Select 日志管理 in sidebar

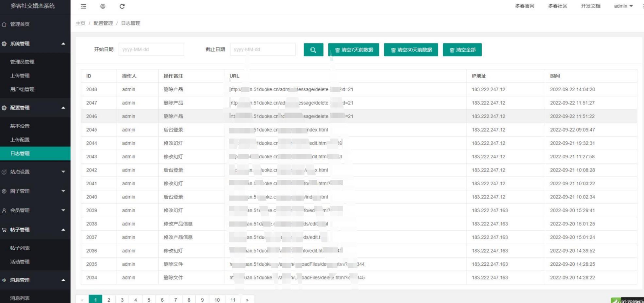coord(35,153)
